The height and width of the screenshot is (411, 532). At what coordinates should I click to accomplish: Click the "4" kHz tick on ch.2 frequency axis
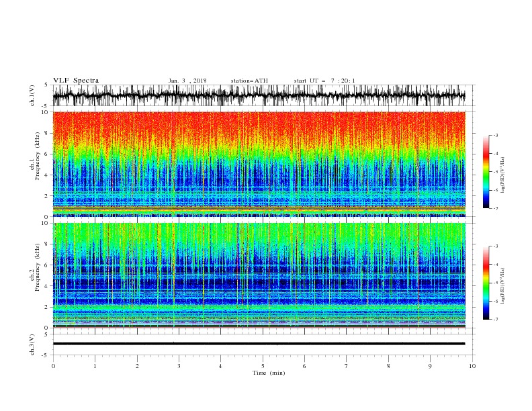coord(46,286)
